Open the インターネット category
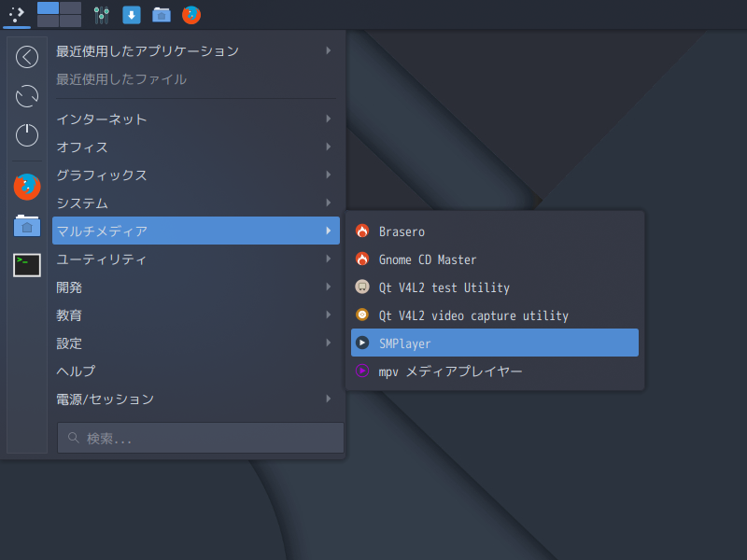The width and height of the screenshot is (747, 560). click(196, 119)
